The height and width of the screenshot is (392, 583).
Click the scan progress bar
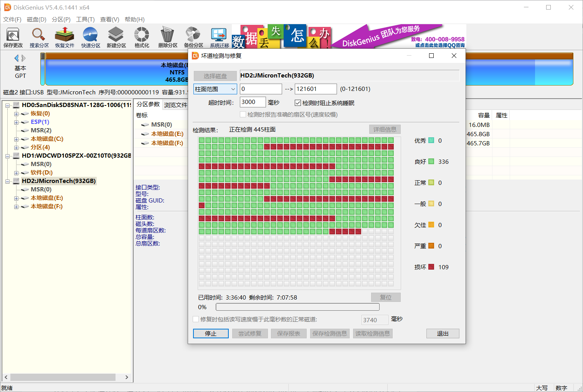pyautogui.click(x=297, y=307)
